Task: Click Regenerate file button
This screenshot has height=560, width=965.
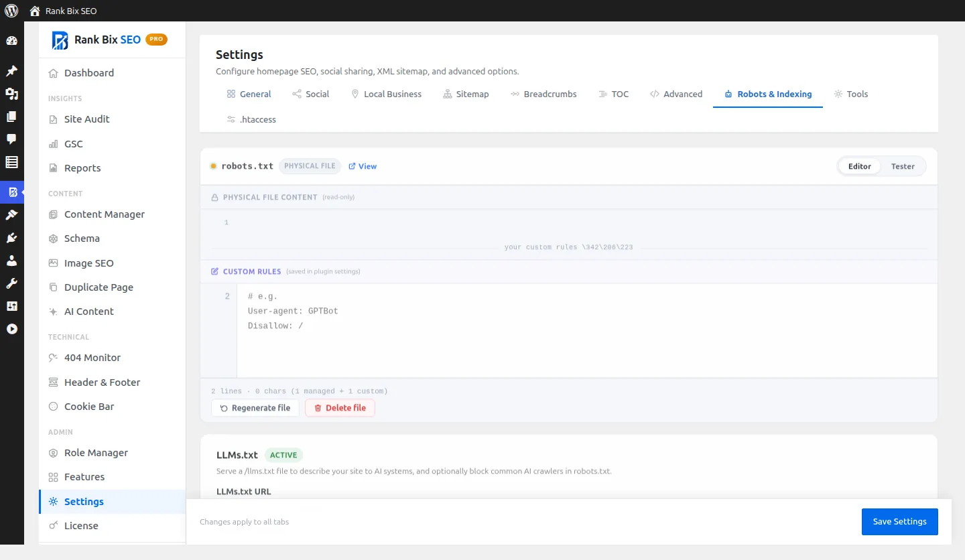Action: (255, 408)
